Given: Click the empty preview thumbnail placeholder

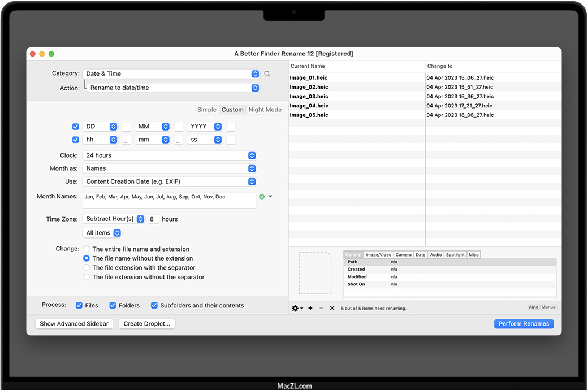Looking at the screenshot, I should (x=315, y=273).
